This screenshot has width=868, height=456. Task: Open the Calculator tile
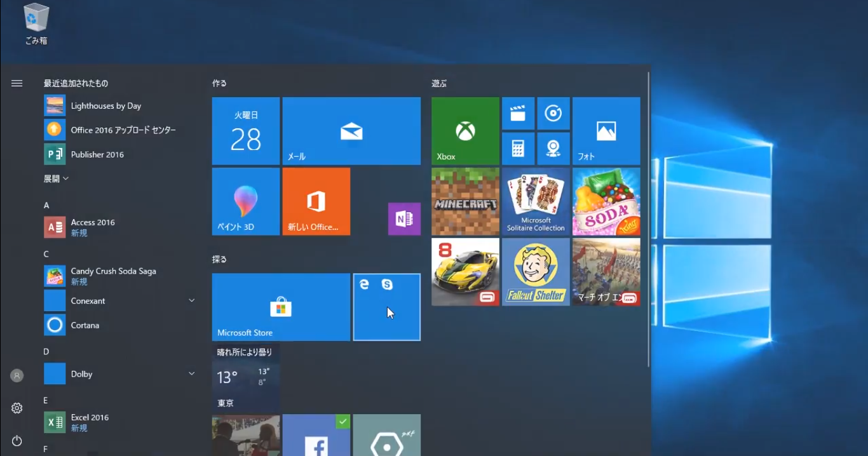click(x=519, y=149)
